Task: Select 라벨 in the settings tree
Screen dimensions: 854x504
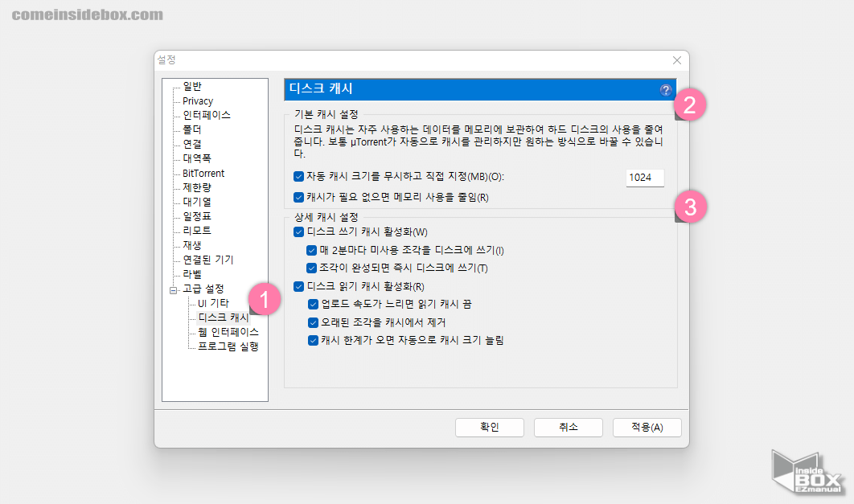Action: 192,274
